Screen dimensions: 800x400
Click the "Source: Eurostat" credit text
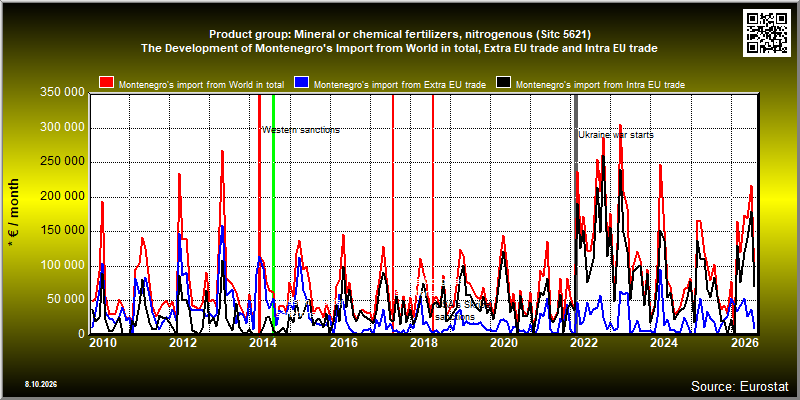click(740, 386)
